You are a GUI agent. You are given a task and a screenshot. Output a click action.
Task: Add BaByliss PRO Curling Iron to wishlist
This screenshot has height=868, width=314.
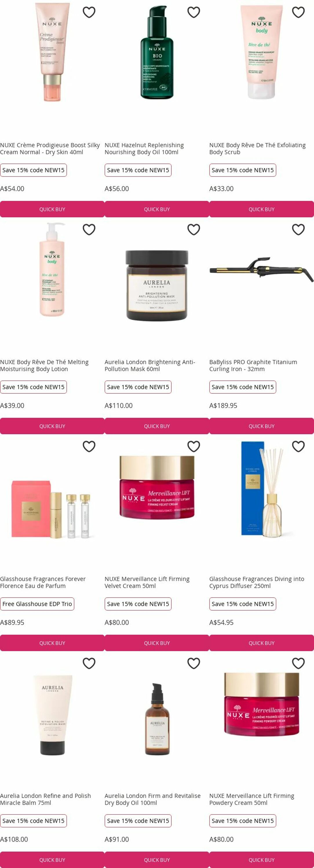point(298,229)
